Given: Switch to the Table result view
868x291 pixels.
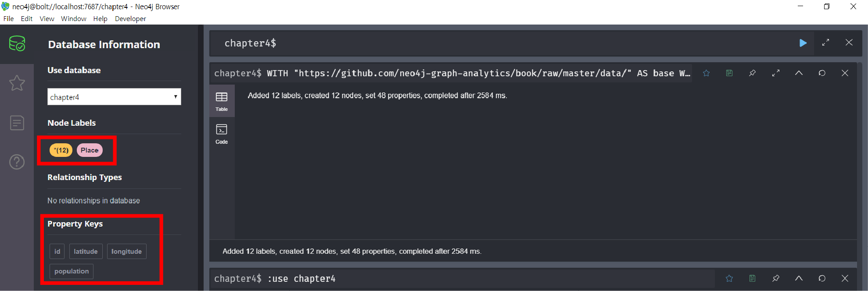Looking at the screenshot, I should point(222,101).
